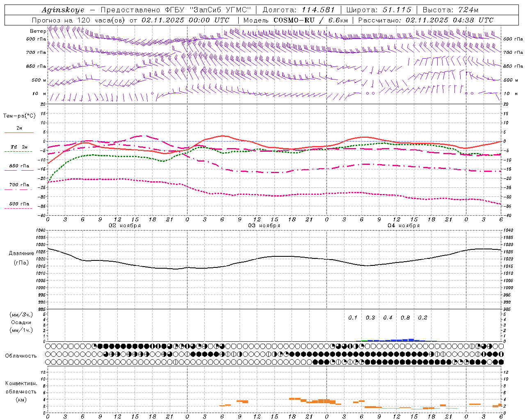This screenshot has height=420, width=525.
Task: Click the '04 ноября' date label
Action: pos(404,226)
